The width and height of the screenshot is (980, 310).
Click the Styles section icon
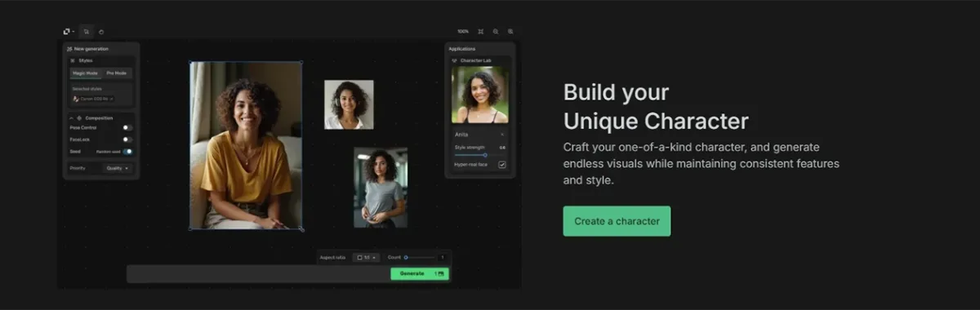pyautogui.click(x=73, y=60)
